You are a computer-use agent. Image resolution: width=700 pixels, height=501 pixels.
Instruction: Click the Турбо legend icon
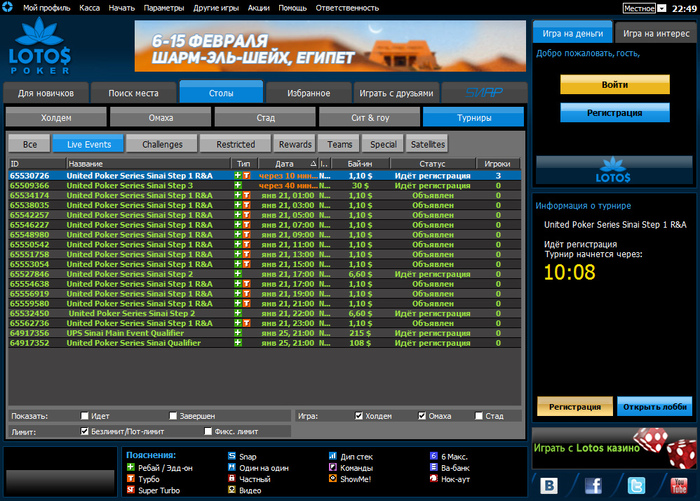[x=131, y=478]
